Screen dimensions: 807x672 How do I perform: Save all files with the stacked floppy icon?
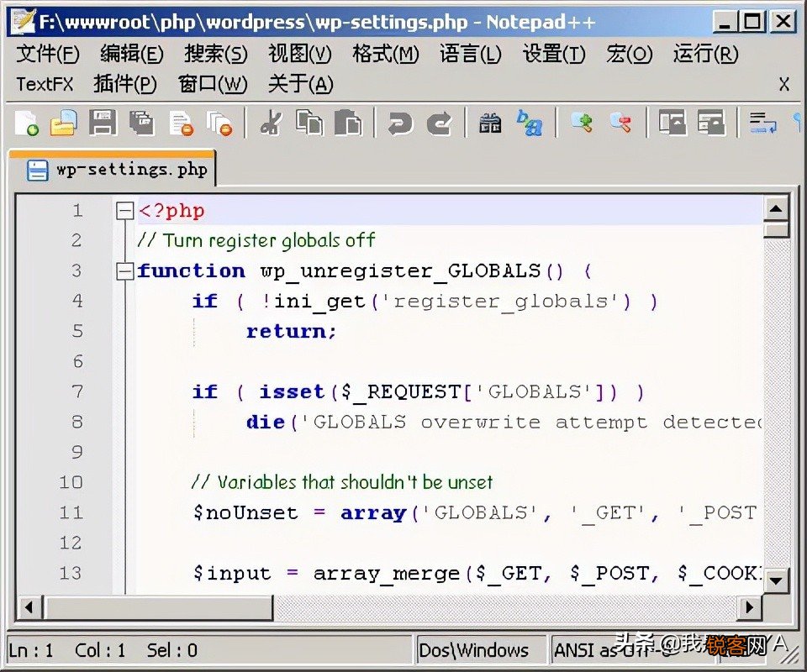tap(142, 123)
